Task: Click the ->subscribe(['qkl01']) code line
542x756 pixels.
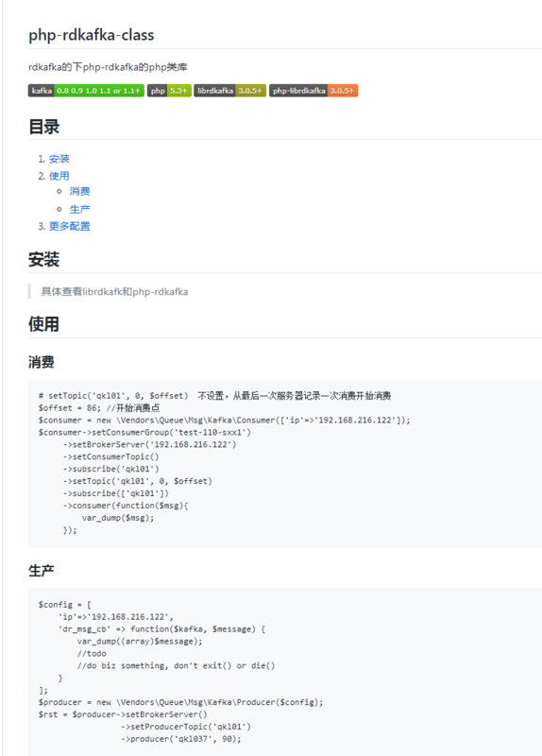Action: [x=115, y=493]
